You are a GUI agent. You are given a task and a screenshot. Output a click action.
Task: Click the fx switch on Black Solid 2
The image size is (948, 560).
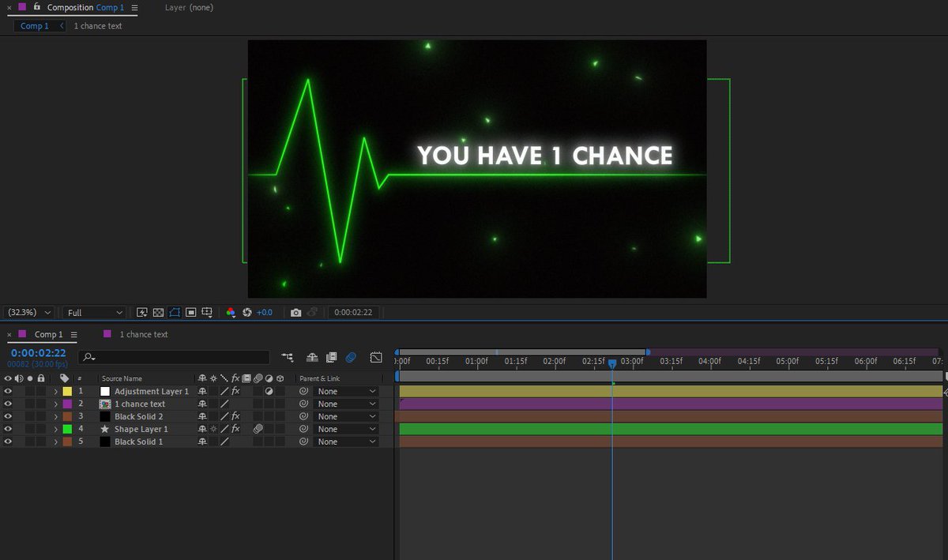tap(235, 417)
